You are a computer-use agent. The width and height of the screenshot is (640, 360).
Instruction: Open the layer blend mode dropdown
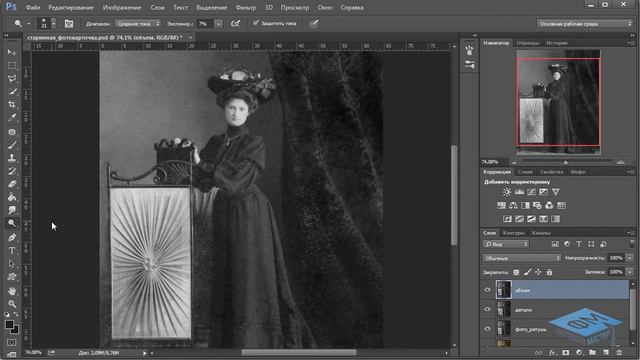522,258
